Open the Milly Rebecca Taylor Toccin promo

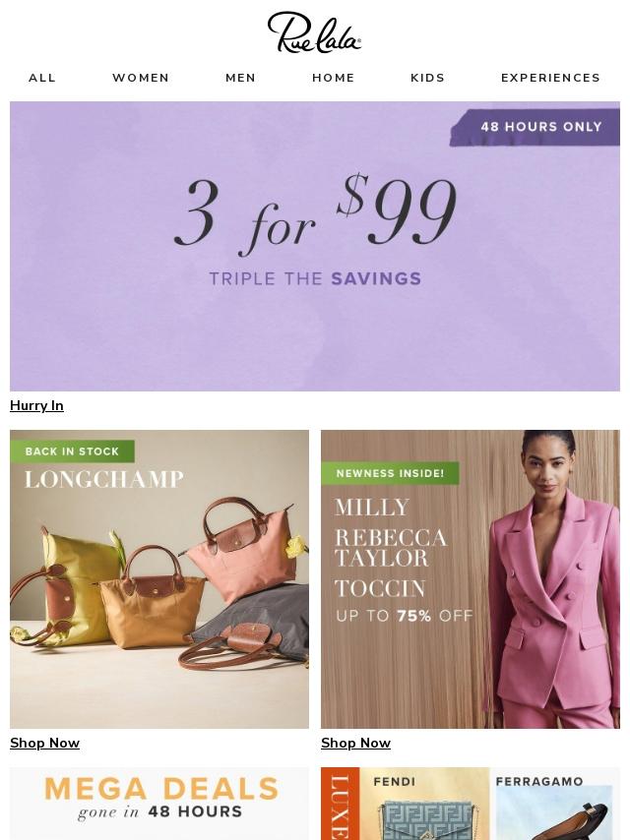click(471, 578)
